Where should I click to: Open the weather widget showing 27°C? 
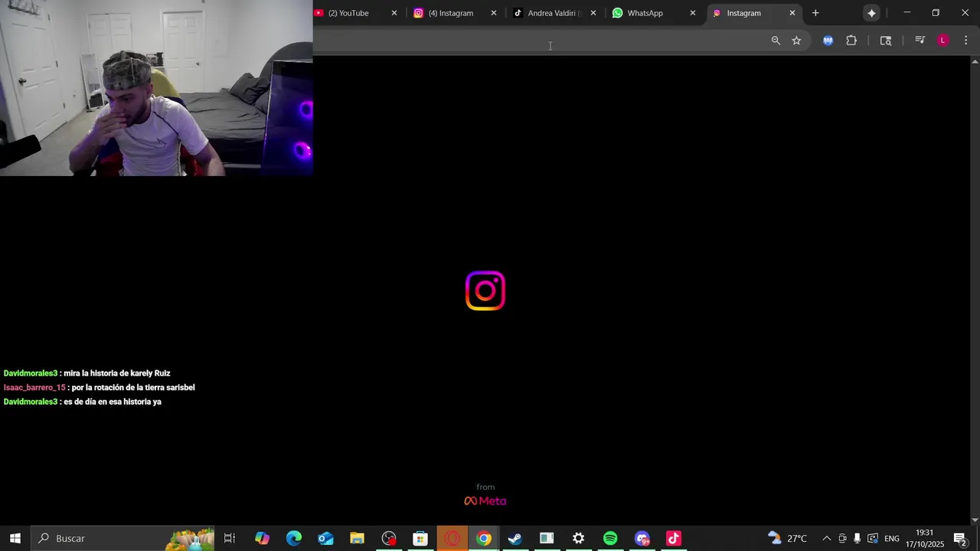pos(787,538)
